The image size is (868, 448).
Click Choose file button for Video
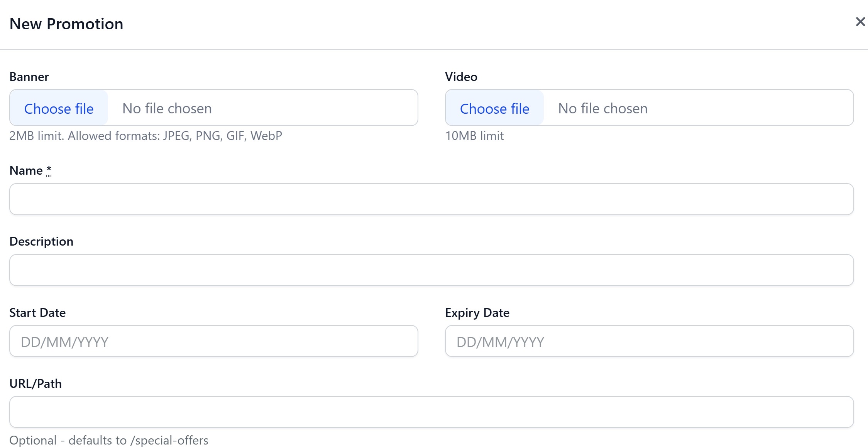[x=494, y=108]
